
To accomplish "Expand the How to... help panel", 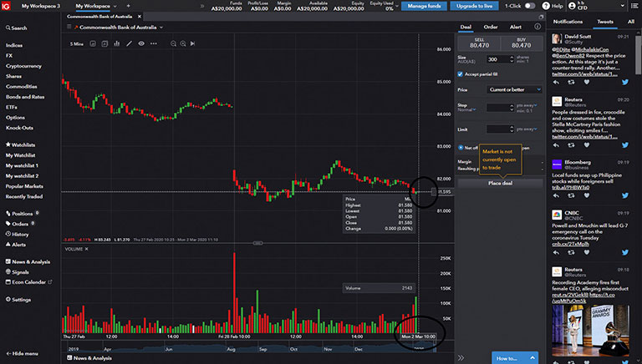I will coord(515,358).
